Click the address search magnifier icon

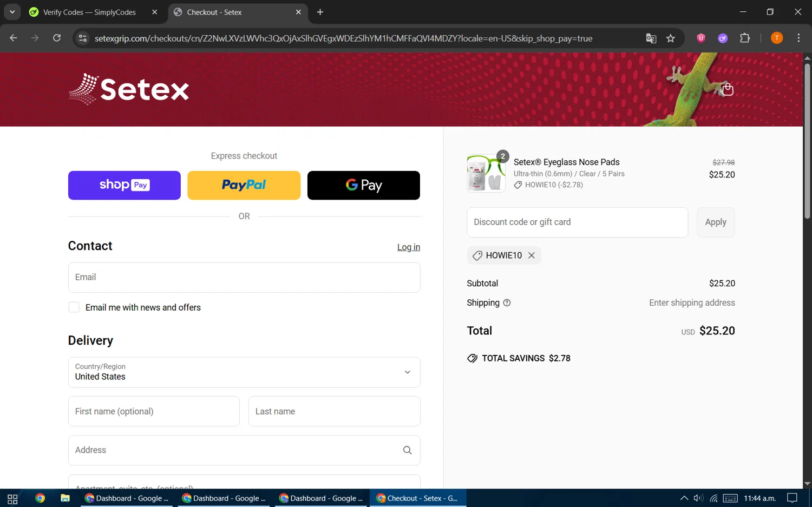click(x=407, y=450)
